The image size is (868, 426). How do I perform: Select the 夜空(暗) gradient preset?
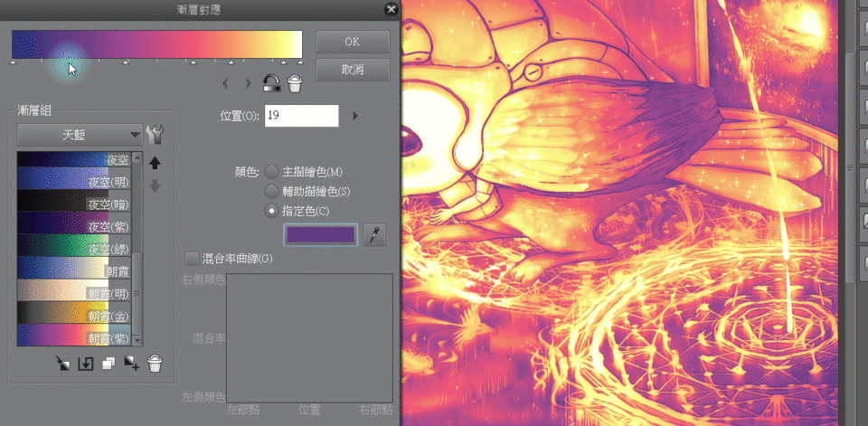click(74, 201)
